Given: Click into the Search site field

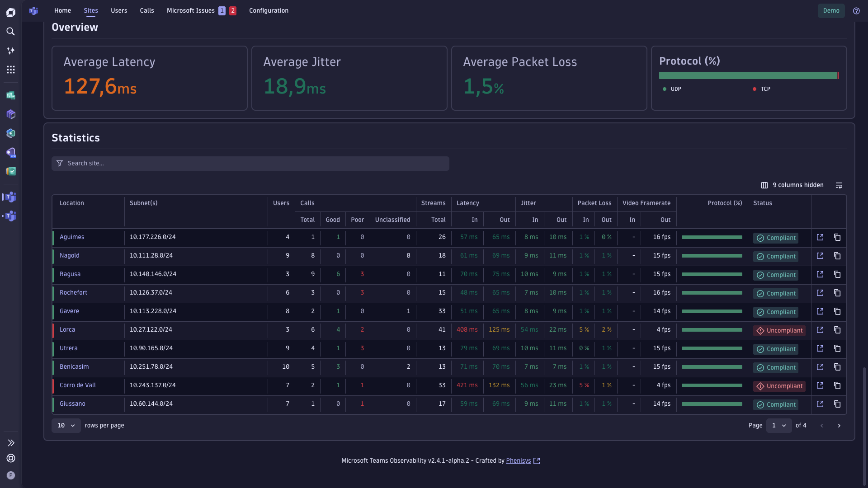Looking at the screenshot, I should pos(251,163).
